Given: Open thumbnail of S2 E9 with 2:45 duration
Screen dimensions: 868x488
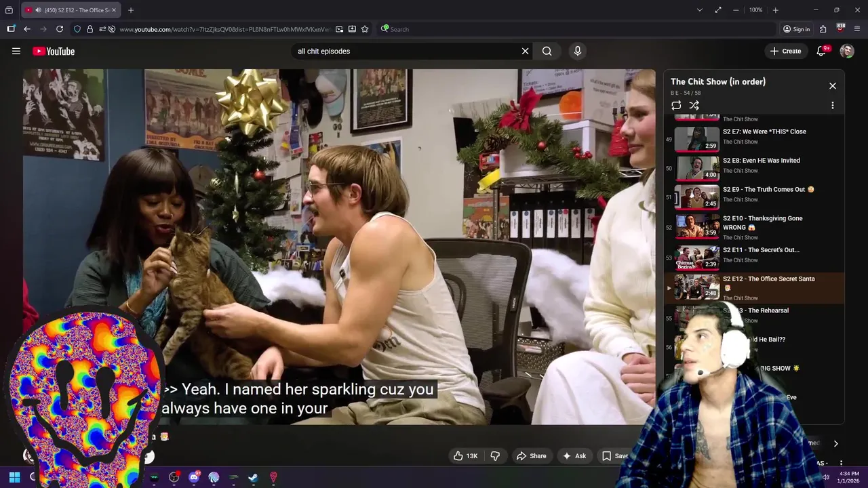Looking at the screenshot, I should click(696, 197).
